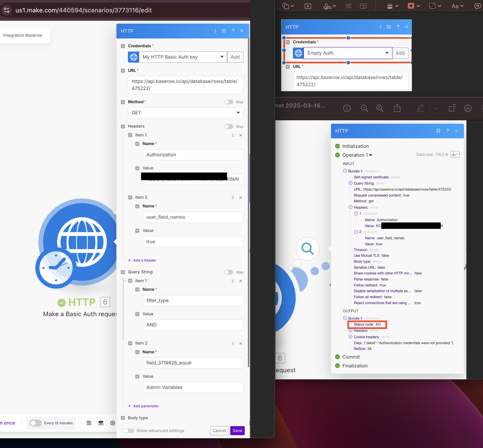483x448 pixels.
Task: Select the Text box tool in Preview markup toolbar
Action: click(308, 6)
